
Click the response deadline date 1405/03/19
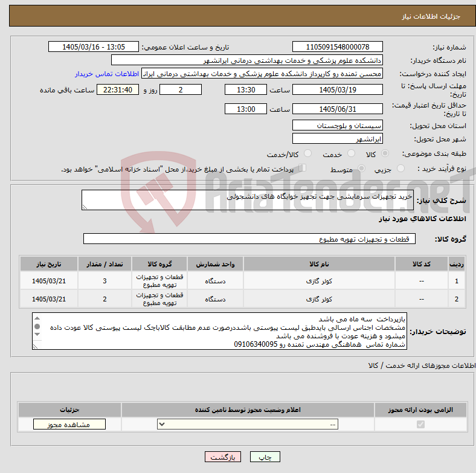click(338, 89)
